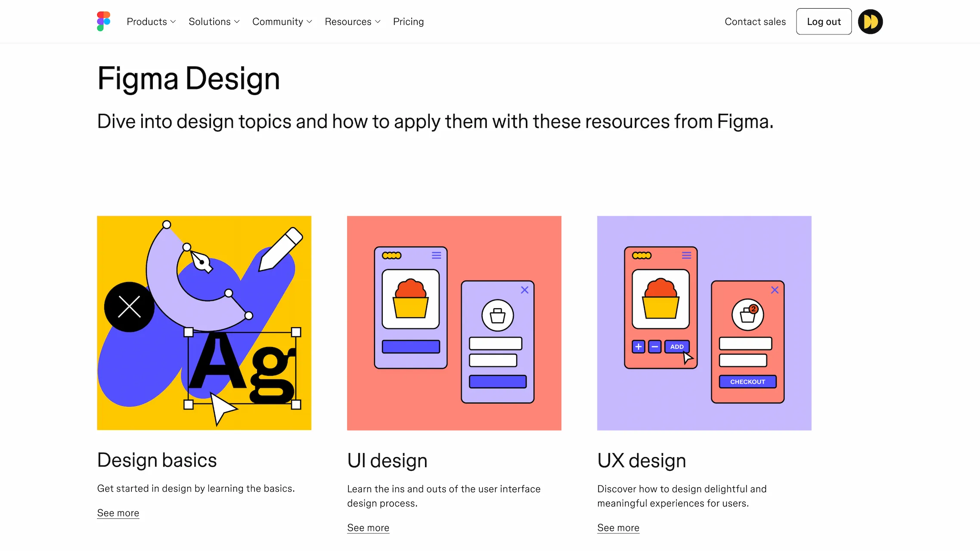Click See more under Design basics
This screenshot has height=551, width=980.
(118, 513)
